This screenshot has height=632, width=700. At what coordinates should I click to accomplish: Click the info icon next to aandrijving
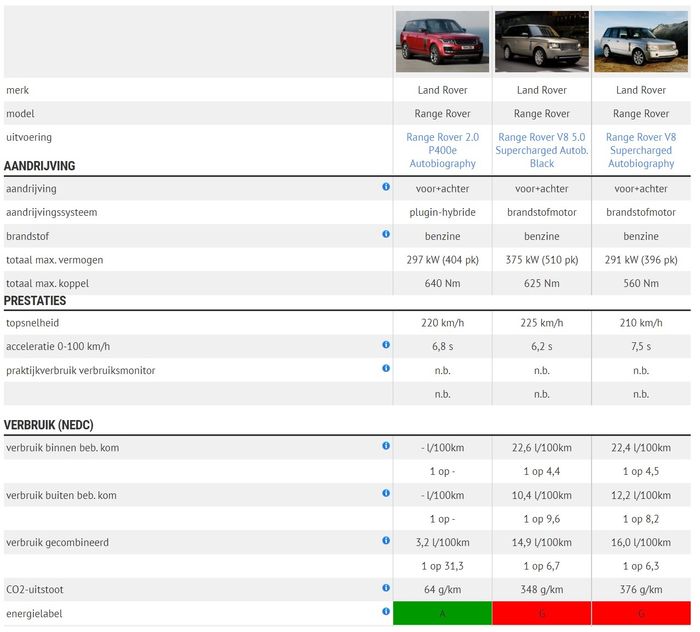(386, 187)
